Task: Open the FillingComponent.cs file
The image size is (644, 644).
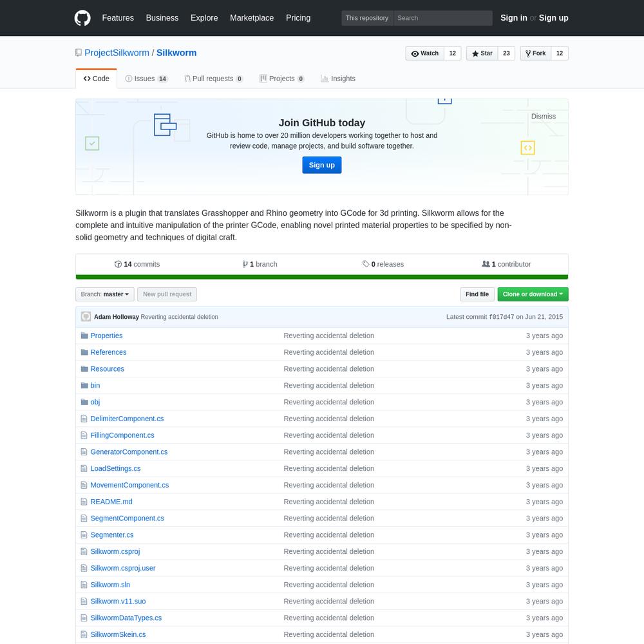Action: point(122,435)
